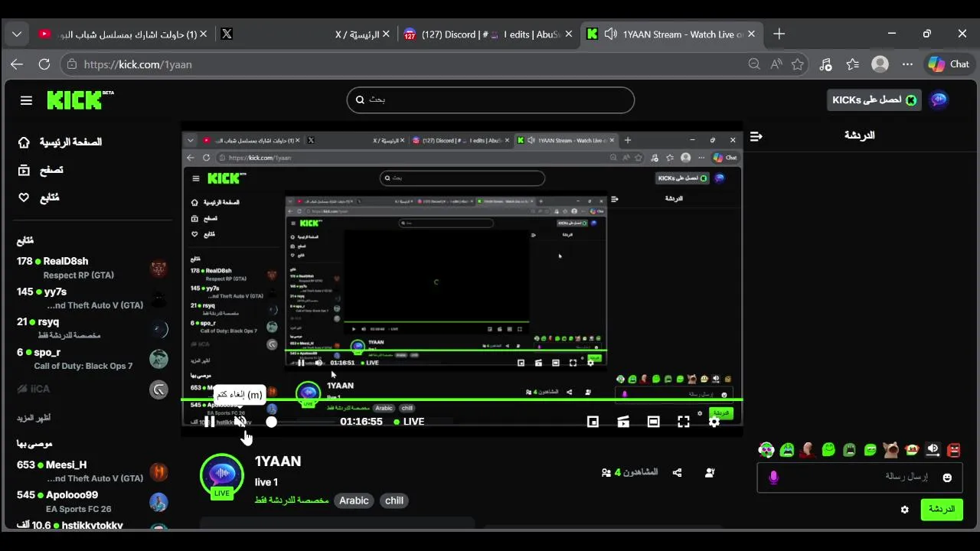The height and width of the screenshot is (551, 980).
Task: Open Meesi_H recommended channel
Action: (92, 471)
